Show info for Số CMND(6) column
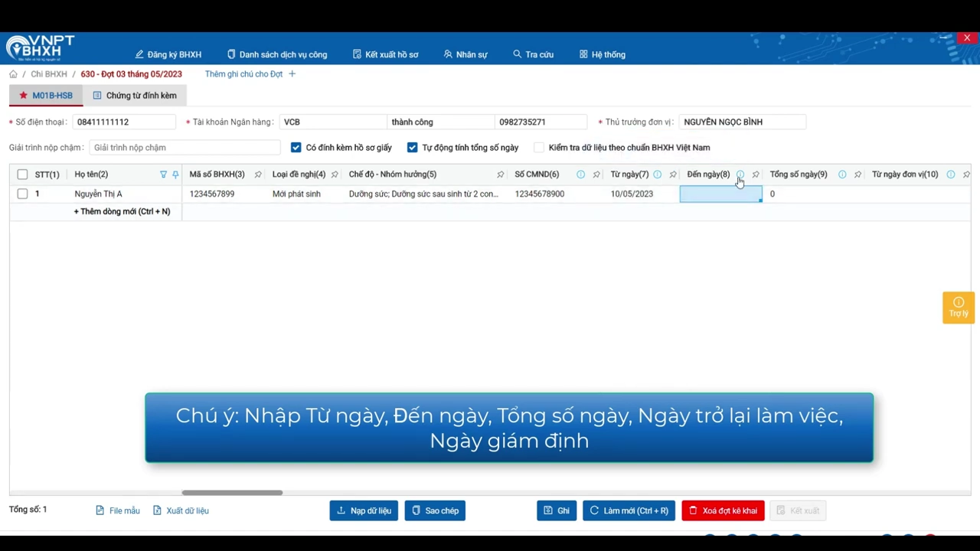This screenshot has width=980, height=551. pos(580,174)
